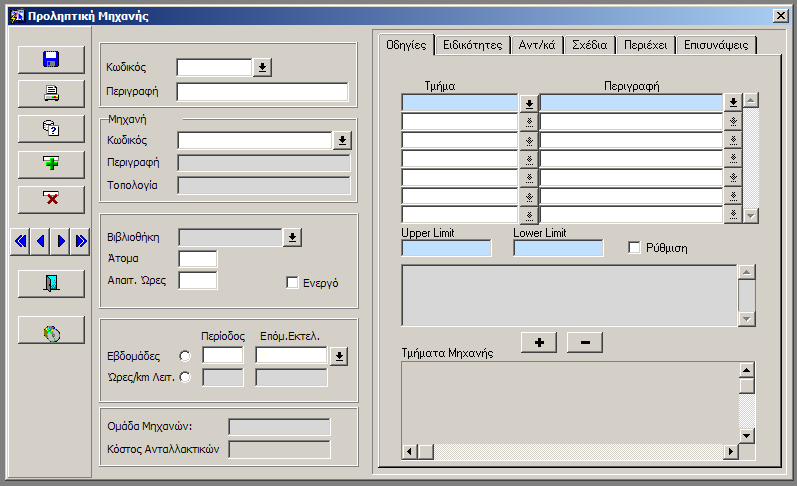Click the floppy disk save button
This screenshot has width=797, height=486.
51,59
